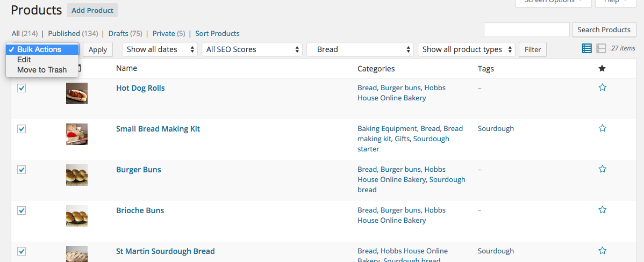This screenshot has width=644, height=262.
Task: Uncheck the Hot Dog Rolls checkbox
Action: [22, 88]
